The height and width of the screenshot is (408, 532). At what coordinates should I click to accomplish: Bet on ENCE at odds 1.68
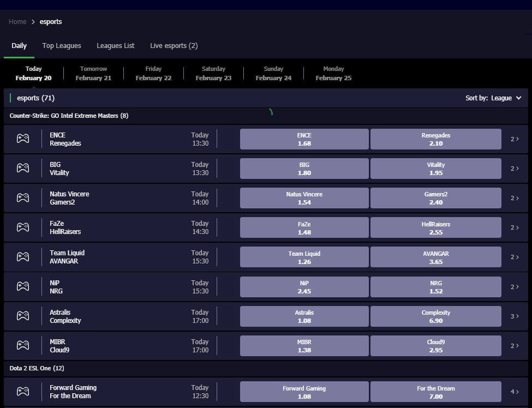[304, 139]
